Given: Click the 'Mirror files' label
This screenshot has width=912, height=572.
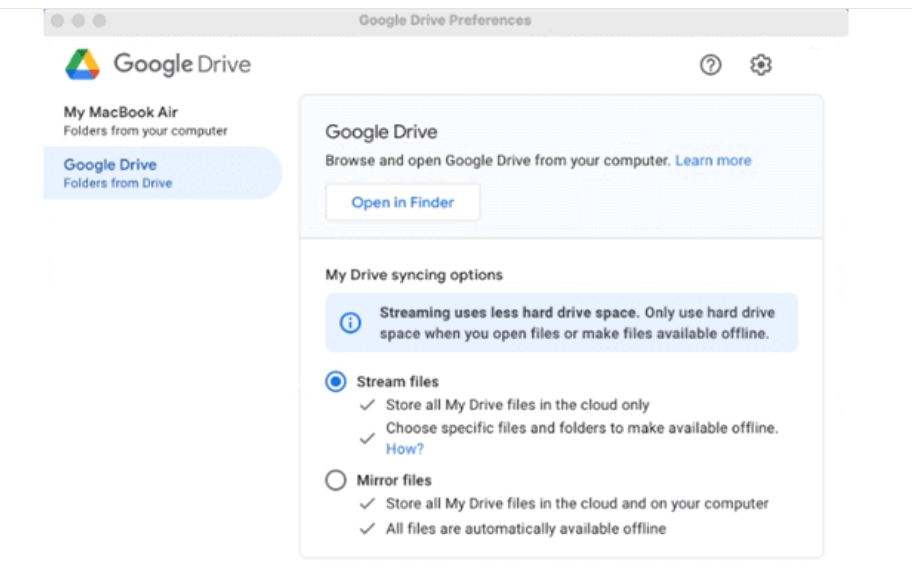Looking at the screenshot, I should 394,480.
